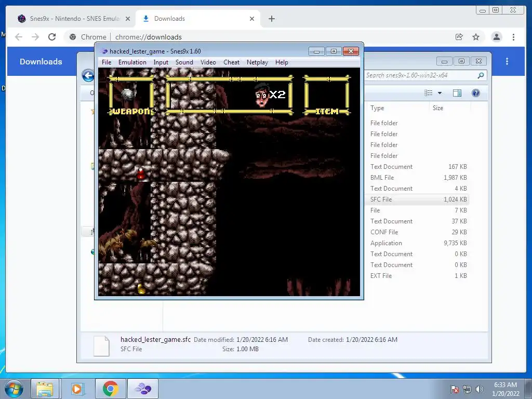
Task: Close the Downloads browser tab
Action: point(252,19)
